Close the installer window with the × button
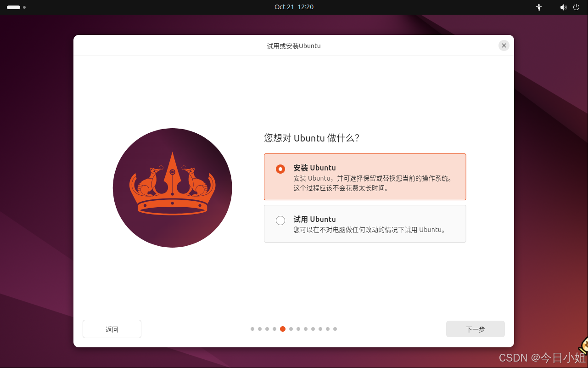This screenshot has width=588, height=368. click(504, 45)
